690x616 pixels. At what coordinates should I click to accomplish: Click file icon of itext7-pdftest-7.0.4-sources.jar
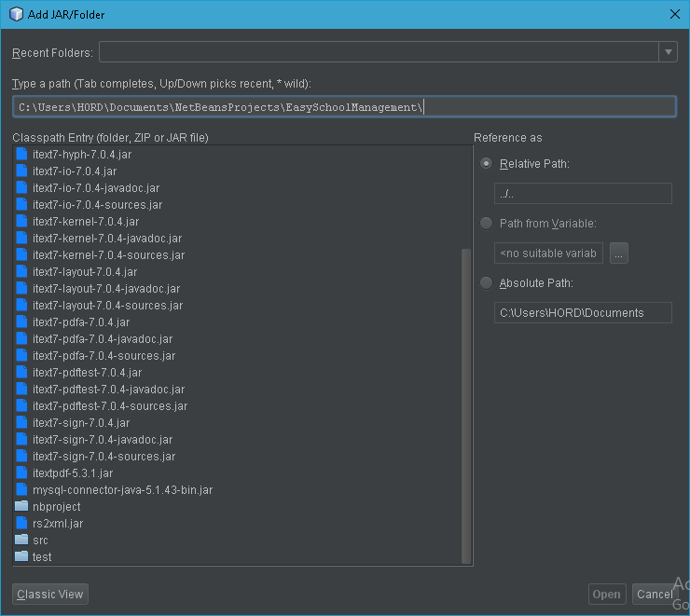pos(21,405)
